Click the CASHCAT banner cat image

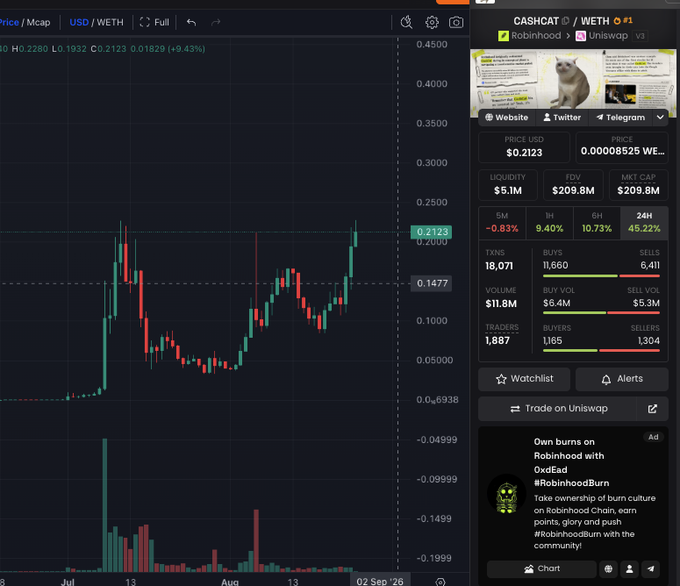(x=571, y=80)
